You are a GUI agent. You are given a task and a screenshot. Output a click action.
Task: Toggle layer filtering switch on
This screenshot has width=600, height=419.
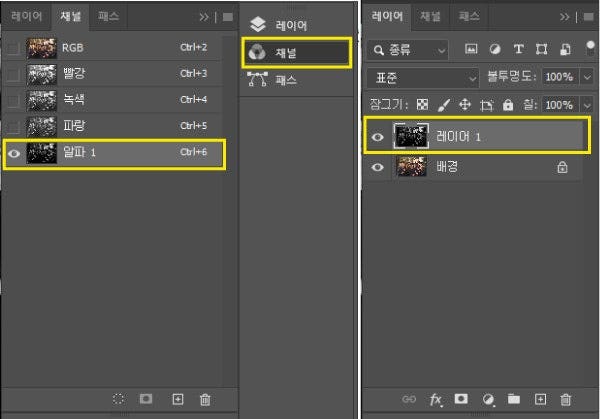point(590,49)
